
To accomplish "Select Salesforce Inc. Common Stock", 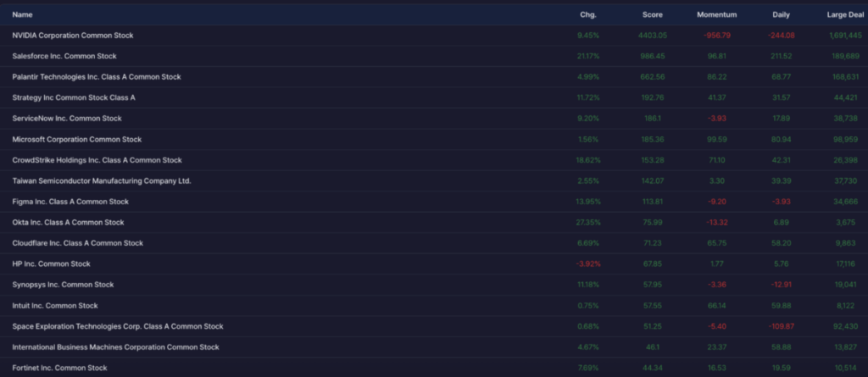I will (434, 56).
